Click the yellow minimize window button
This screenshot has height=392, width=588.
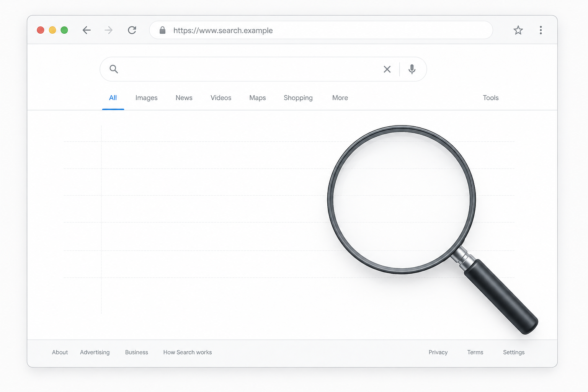point(52,30)
